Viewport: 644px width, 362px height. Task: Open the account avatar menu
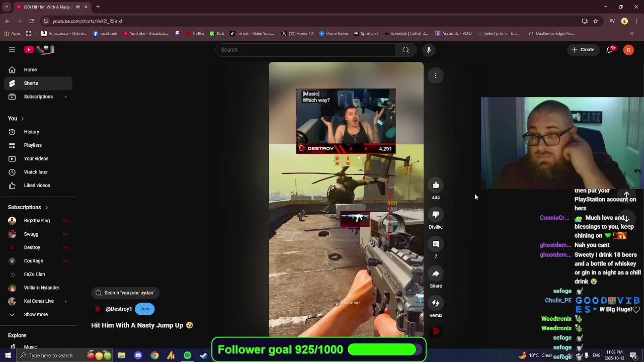point(628,50)
